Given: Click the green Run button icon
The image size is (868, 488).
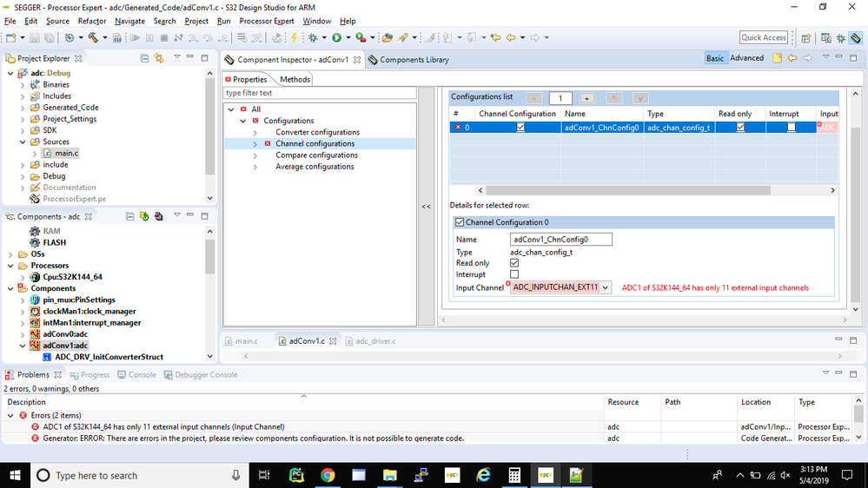Looking at the screenshot, I should click(x=336, y=37).
